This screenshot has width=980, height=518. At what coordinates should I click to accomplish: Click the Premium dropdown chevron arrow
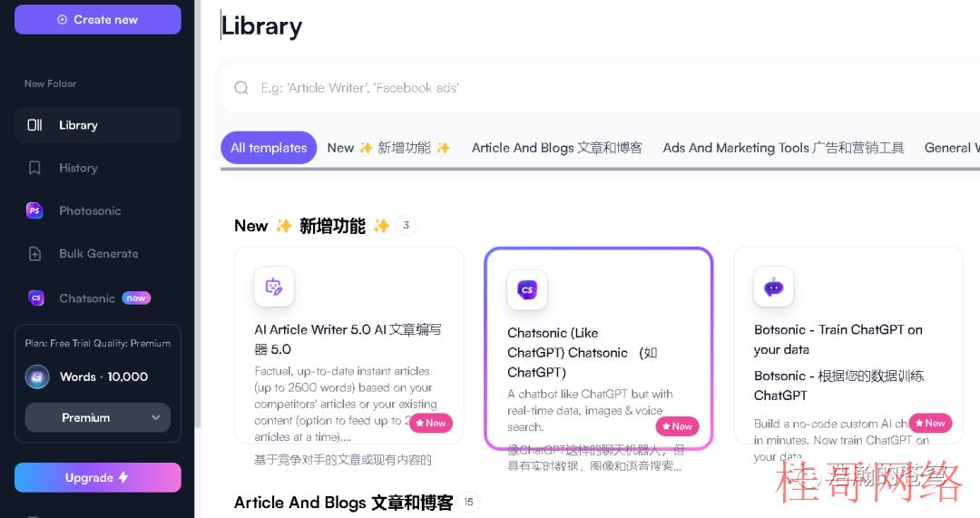pos(156,417)
